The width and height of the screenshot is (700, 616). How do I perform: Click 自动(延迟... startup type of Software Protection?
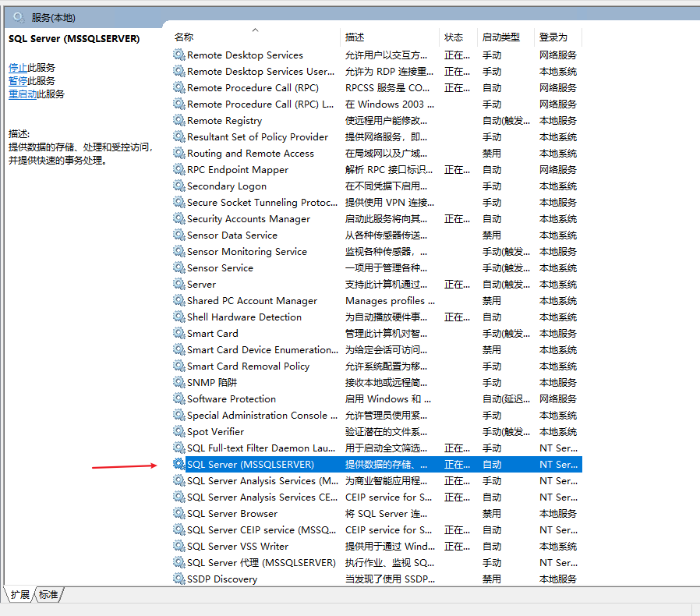point(506,399)
